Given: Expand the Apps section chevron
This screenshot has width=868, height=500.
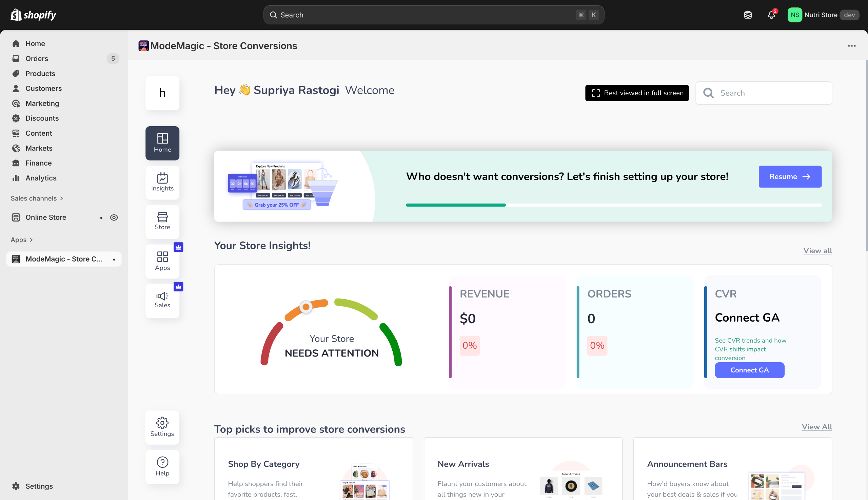Looking at the screenshot, I should [31, 240].
